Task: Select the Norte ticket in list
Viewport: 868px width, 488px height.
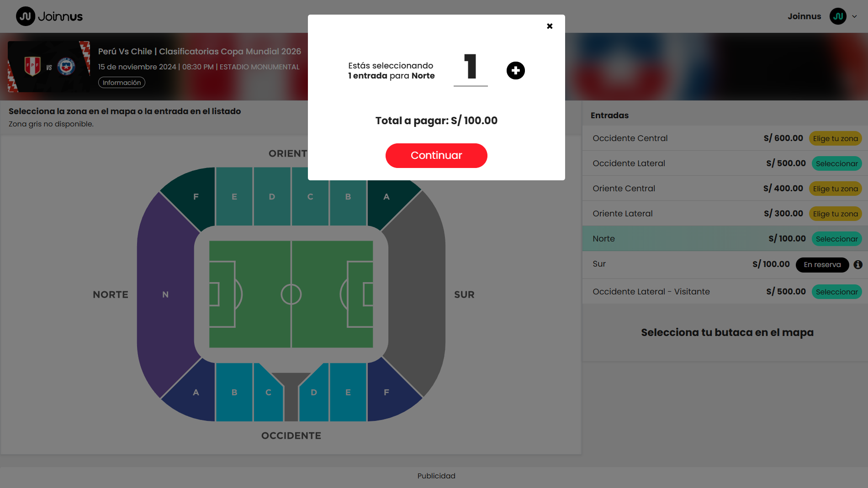Action: (x=836, y=239)
